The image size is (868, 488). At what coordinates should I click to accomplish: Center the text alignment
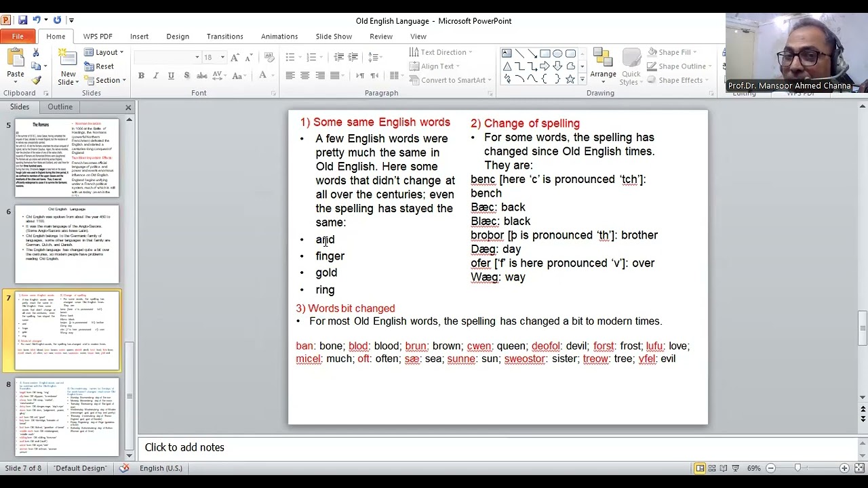(x=305, y=76)
